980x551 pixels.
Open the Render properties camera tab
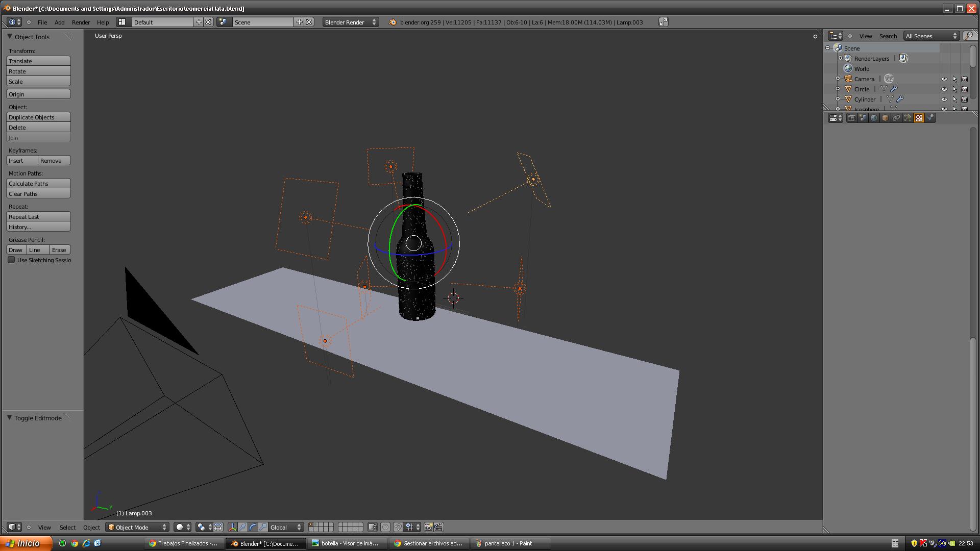(x=851, y=118)
